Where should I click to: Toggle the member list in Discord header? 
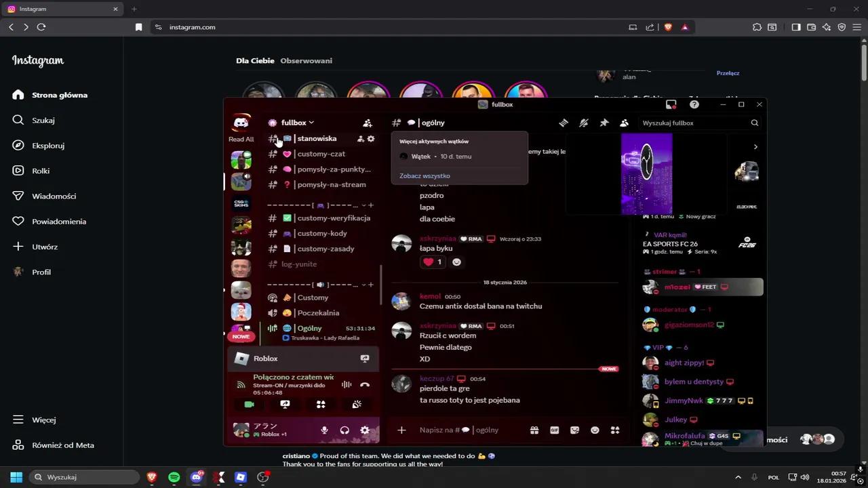tap(624, 123)
